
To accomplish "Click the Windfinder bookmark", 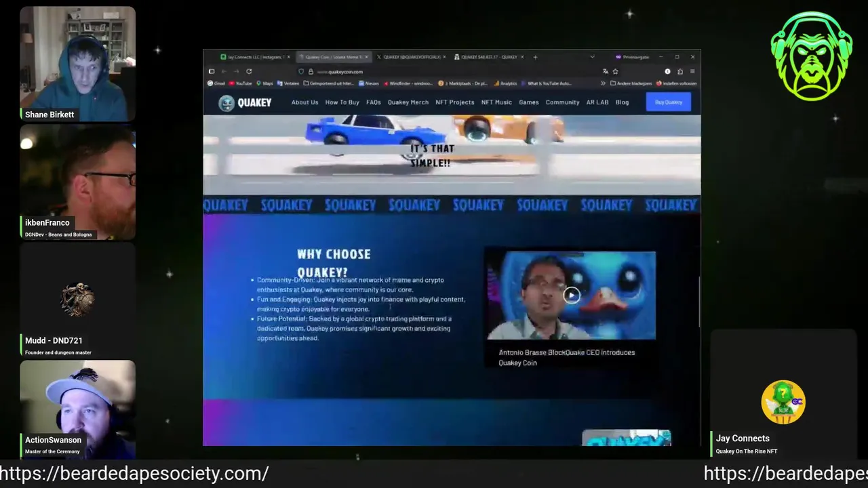I will tap(408, 83).
